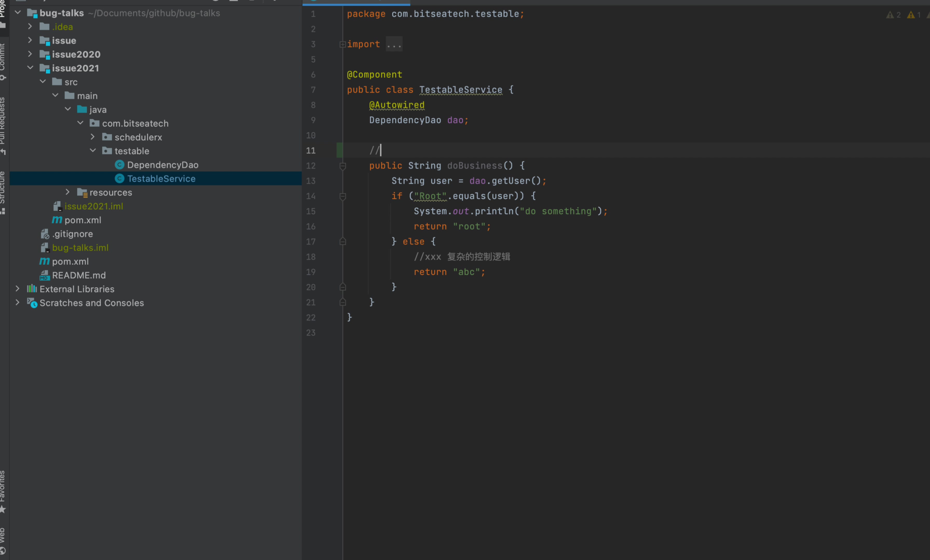Open README.md file icon
The height and width of the screenshot is (560, 930).
click(45, 275)
